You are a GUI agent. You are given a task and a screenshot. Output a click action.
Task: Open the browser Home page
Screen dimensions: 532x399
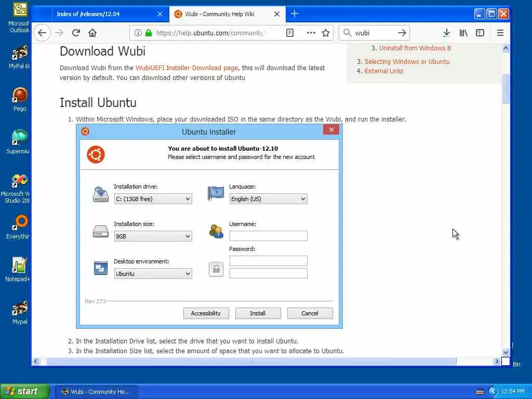tap(92, 33)
